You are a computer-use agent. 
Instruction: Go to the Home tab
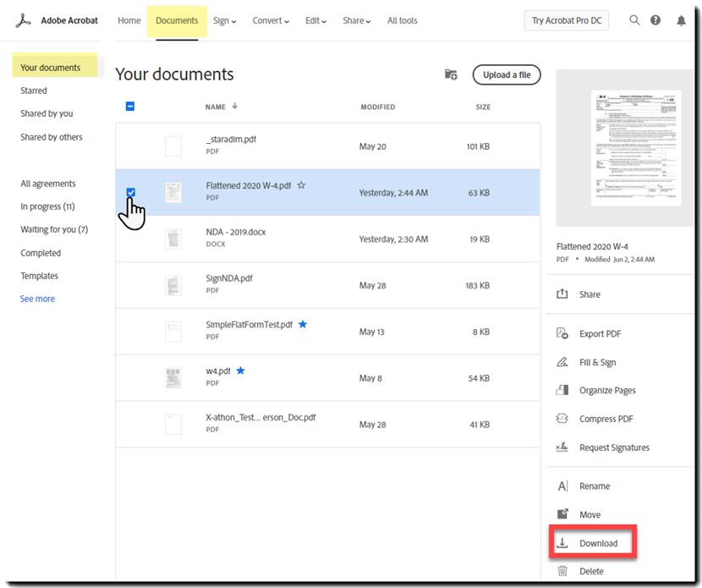pyautogui.click(x=129, y=20)
